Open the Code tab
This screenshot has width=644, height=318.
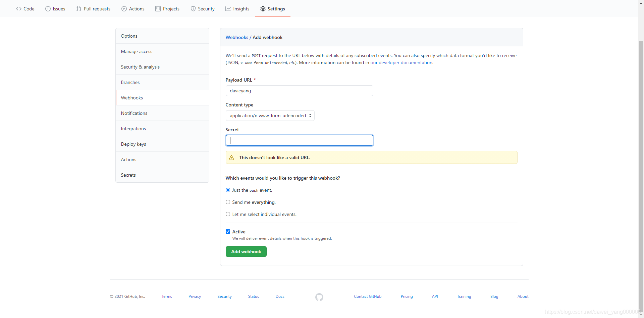tap(25, 9)
